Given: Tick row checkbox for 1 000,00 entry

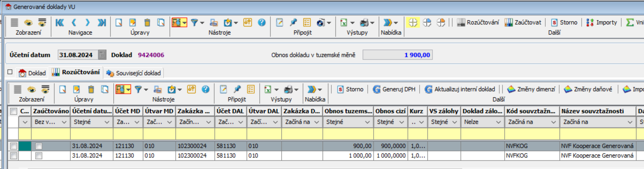Looking at the screenshot, I should point(14,156).
